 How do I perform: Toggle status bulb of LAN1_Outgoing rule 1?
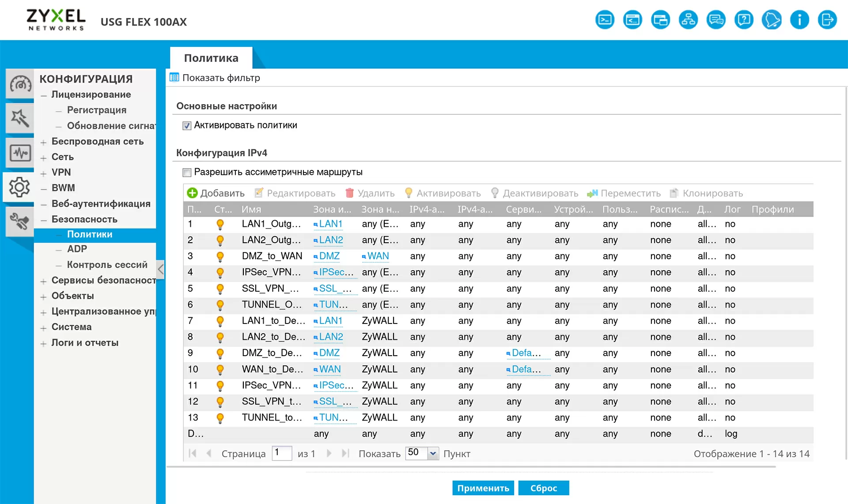[x=220, y=224]
